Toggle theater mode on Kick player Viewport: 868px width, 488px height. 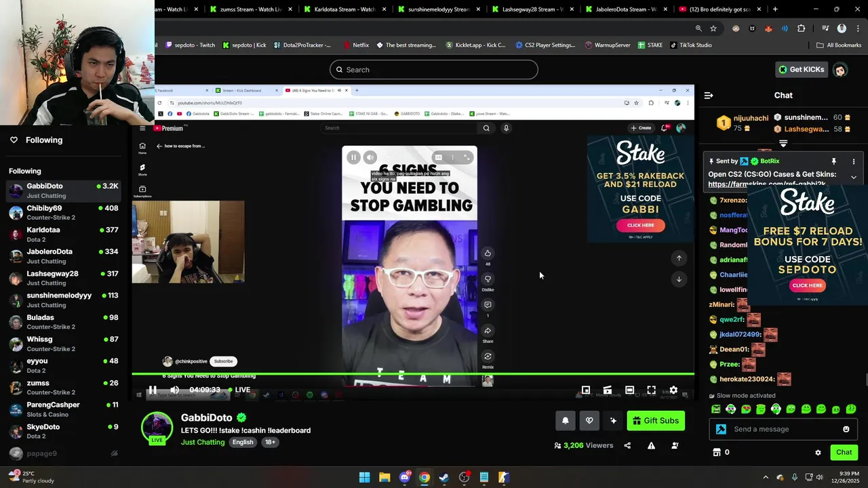click(629, 390)
